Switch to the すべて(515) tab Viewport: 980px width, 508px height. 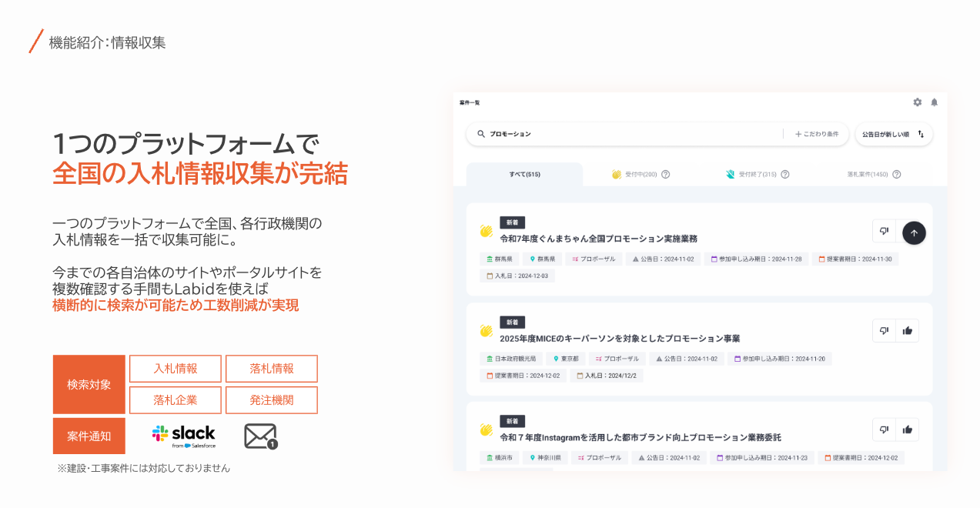pos(525,174)
